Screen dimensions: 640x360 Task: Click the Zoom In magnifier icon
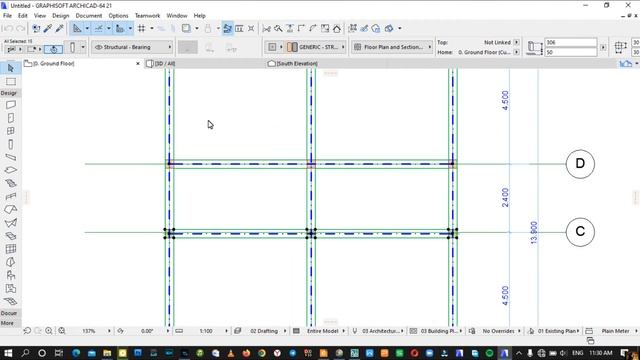[x=49, y=331]
